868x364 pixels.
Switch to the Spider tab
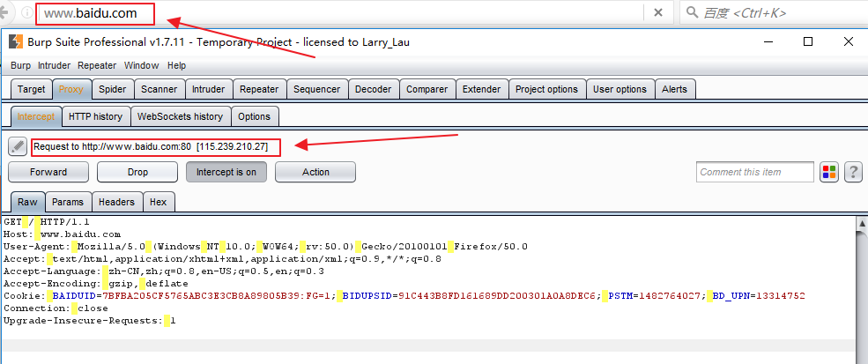pyautogui.click(x=113, y=89)
